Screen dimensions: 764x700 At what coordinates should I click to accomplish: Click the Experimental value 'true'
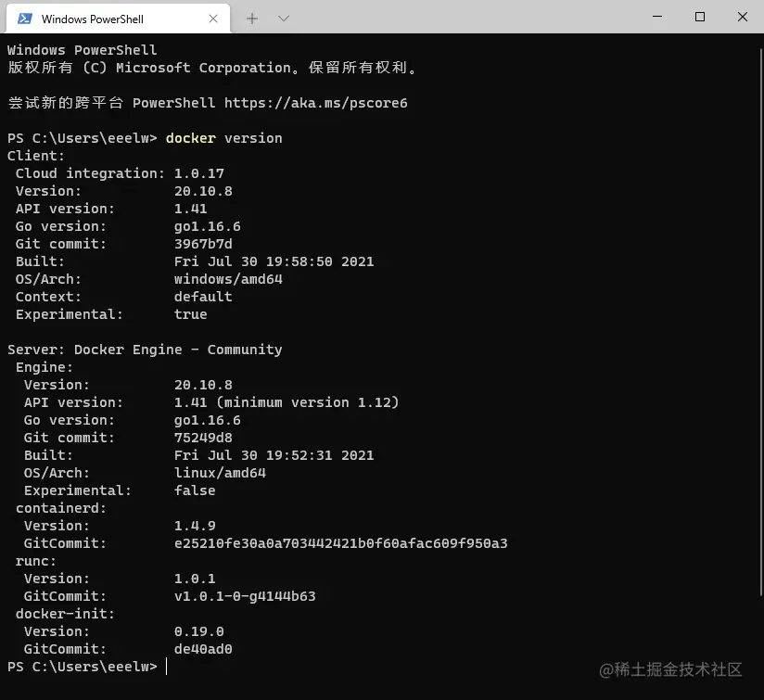click(190, 314)
